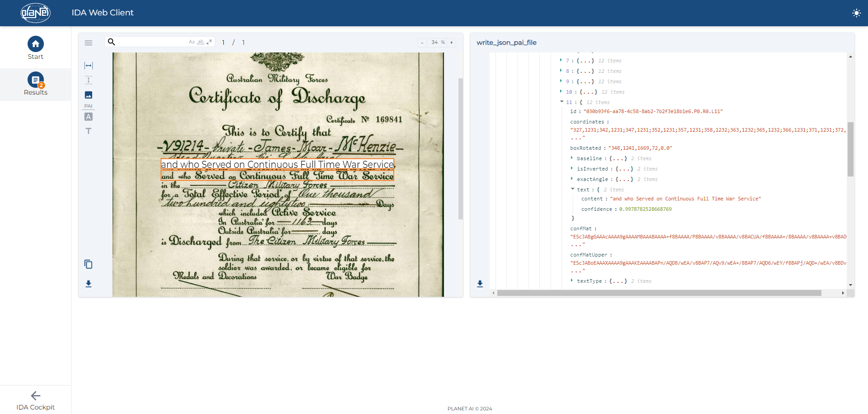Open the Results section

[35, 84]
